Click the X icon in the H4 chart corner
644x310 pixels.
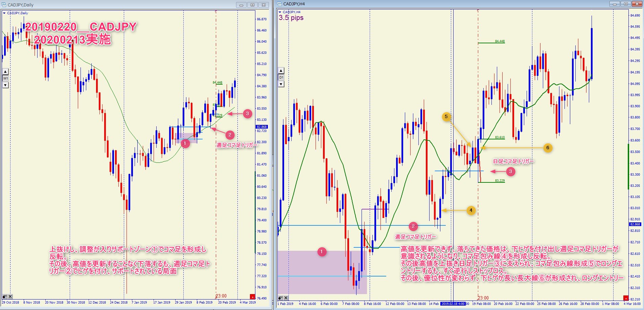286,298
